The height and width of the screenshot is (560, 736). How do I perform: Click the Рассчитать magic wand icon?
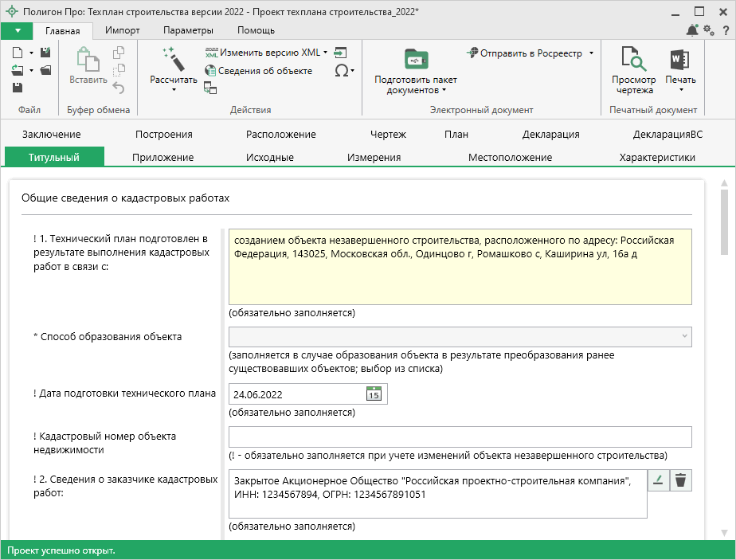[173, 60]
